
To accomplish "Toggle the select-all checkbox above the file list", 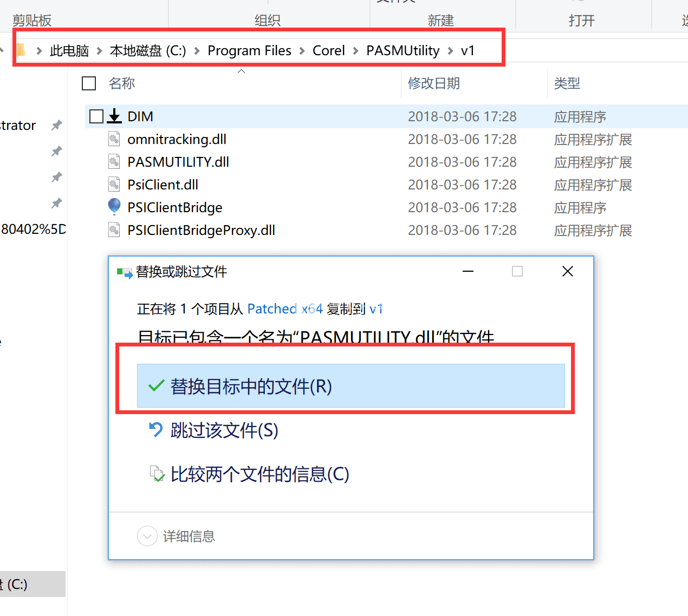I will [x=88, y=83].
